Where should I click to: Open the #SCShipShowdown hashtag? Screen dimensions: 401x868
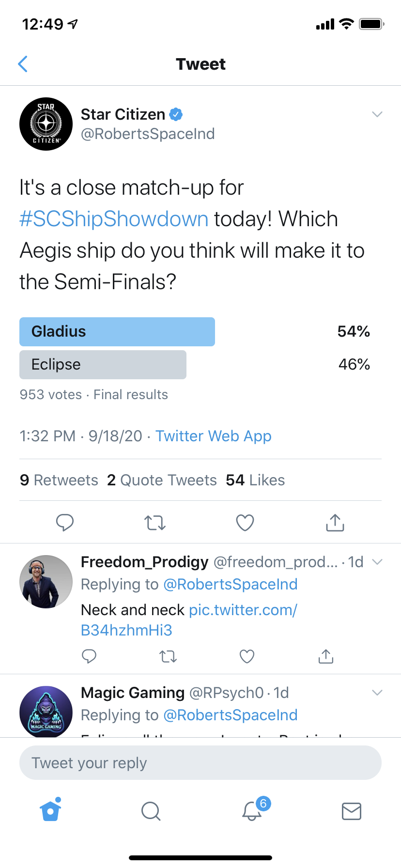(114, 219)
